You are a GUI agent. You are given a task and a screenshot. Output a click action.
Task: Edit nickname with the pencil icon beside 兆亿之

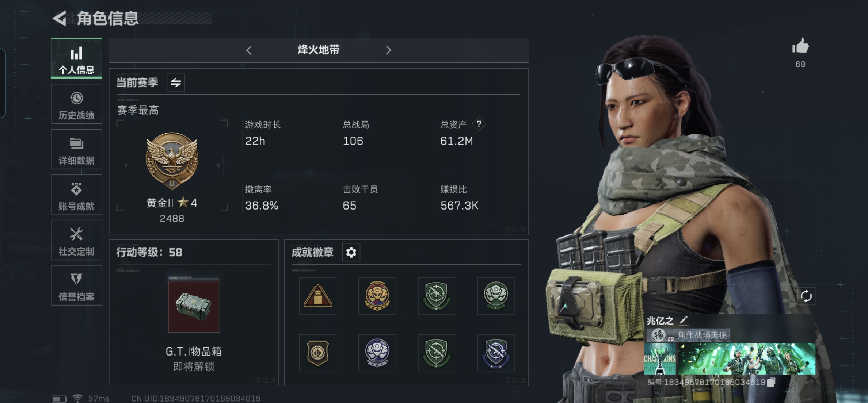coord(684,321)
